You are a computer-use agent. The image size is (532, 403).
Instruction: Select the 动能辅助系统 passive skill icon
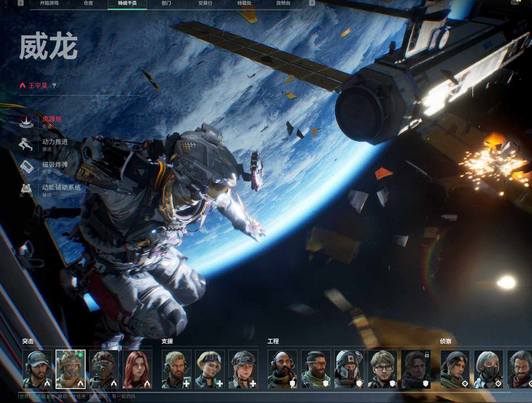coord(26,190)
